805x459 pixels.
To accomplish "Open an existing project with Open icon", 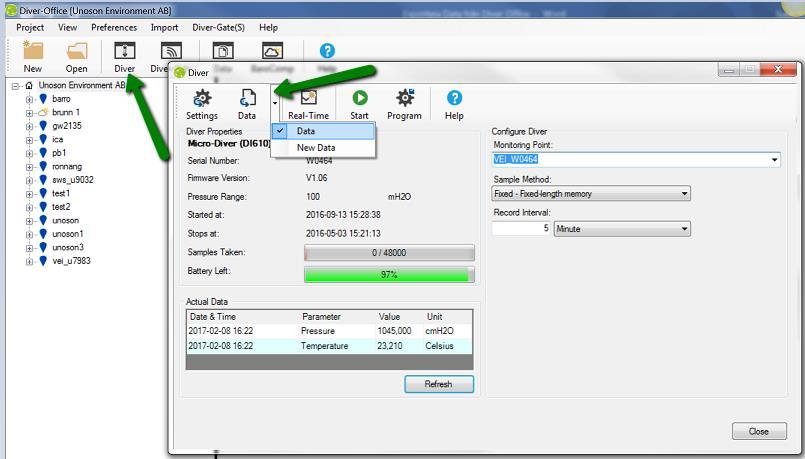I will click(x=76, y=51).
